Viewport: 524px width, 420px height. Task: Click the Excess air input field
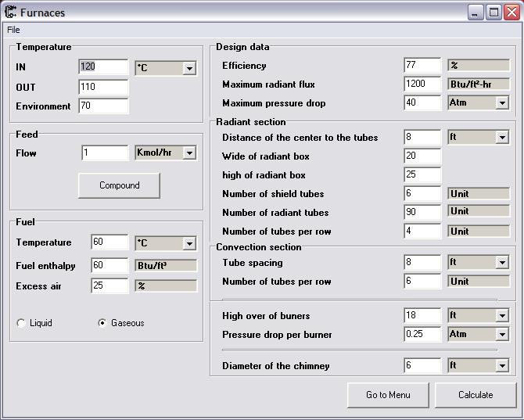pos(109,285)
